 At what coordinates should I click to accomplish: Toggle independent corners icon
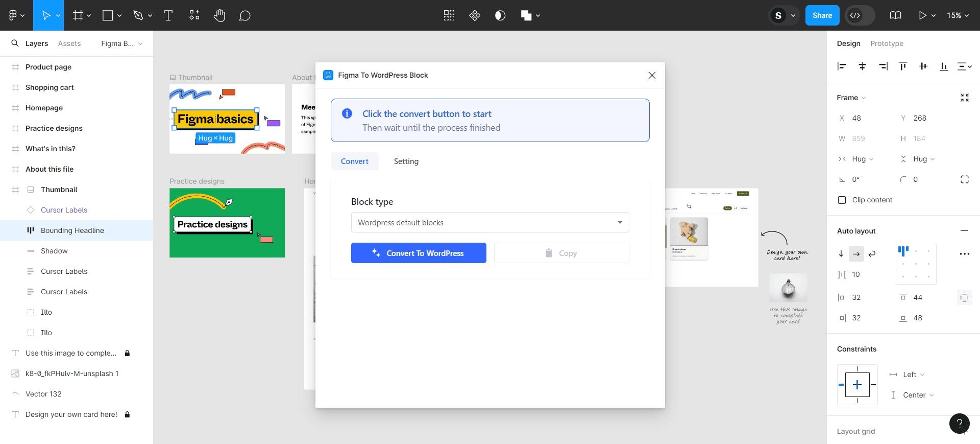point(964,179)
